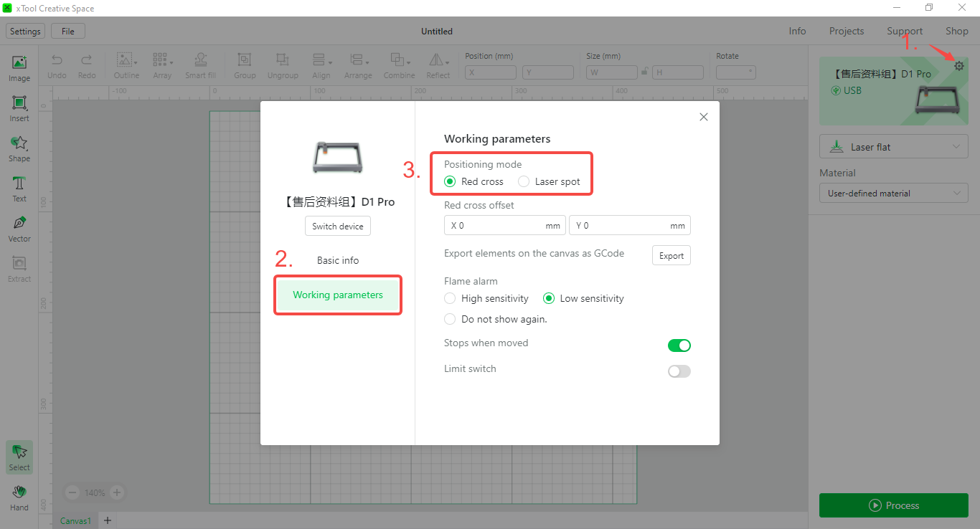Export canvas elements as GCode
Screen dimensions: 980x529
click(671, 255)
